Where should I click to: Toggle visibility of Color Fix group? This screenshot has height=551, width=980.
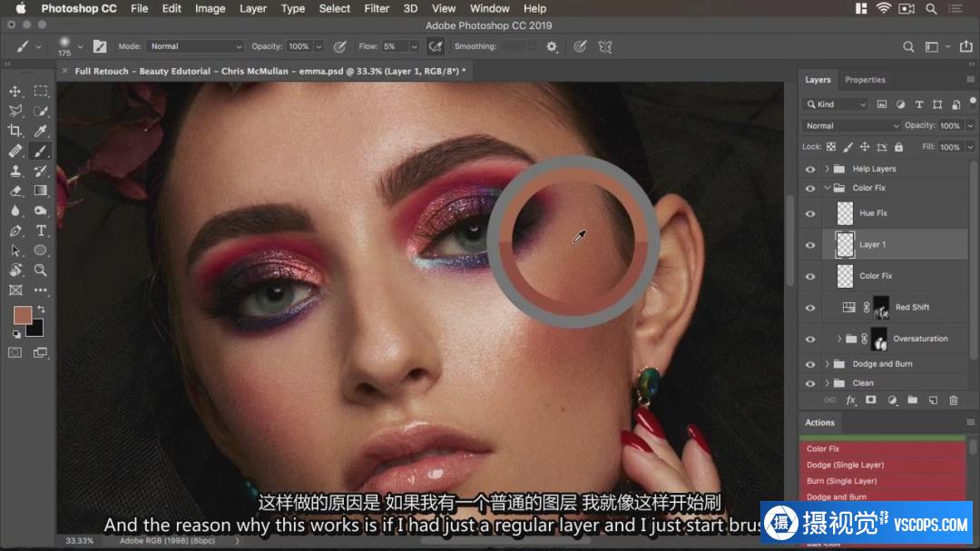pos(810,188)
